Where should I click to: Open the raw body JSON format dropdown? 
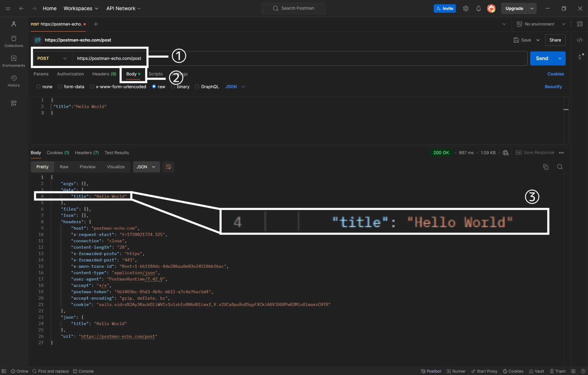coord(235,87)
